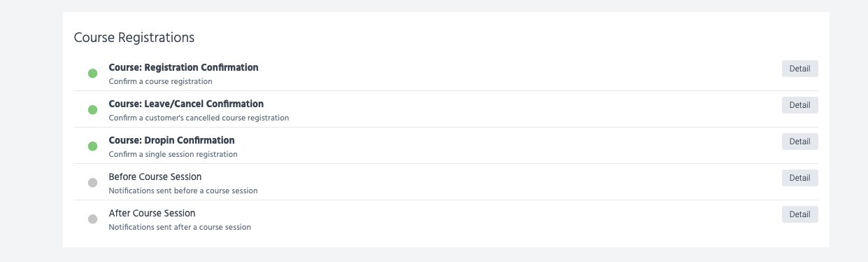Click green status dot for Registration Confirmation
The image size is (868, 262).
click(x=92, y=74)
